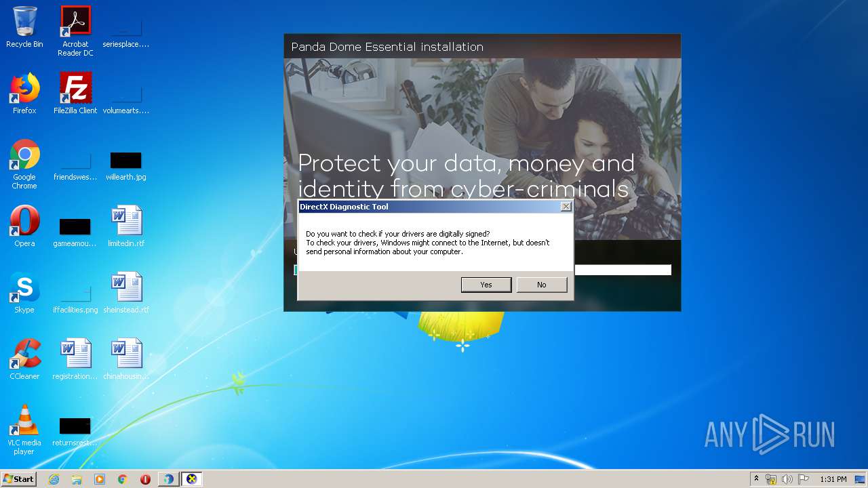Viewport: 868px width, 488px height.
Task: Open the sheinstead.rtf document
Action: click(126, 293)
